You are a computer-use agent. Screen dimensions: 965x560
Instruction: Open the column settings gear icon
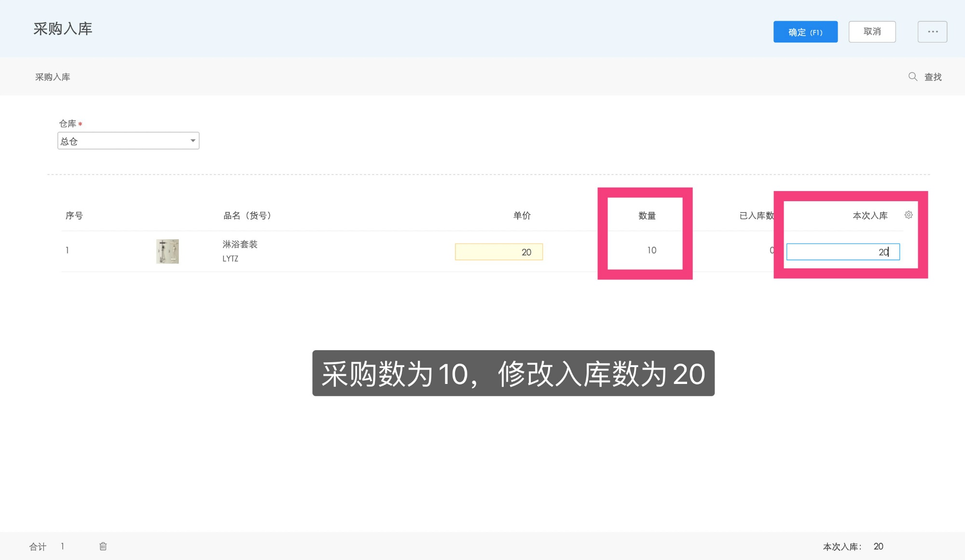point(909,215)
